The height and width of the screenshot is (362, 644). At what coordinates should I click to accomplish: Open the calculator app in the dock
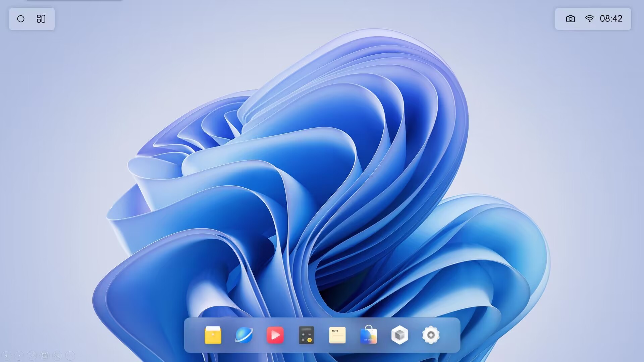point(306,335)
